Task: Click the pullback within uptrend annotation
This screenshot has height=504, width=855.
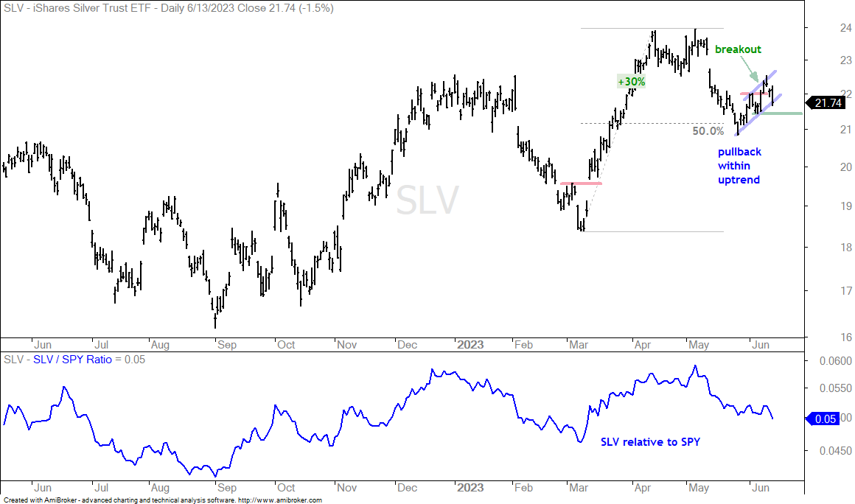Action: click(x=739, y=166)
